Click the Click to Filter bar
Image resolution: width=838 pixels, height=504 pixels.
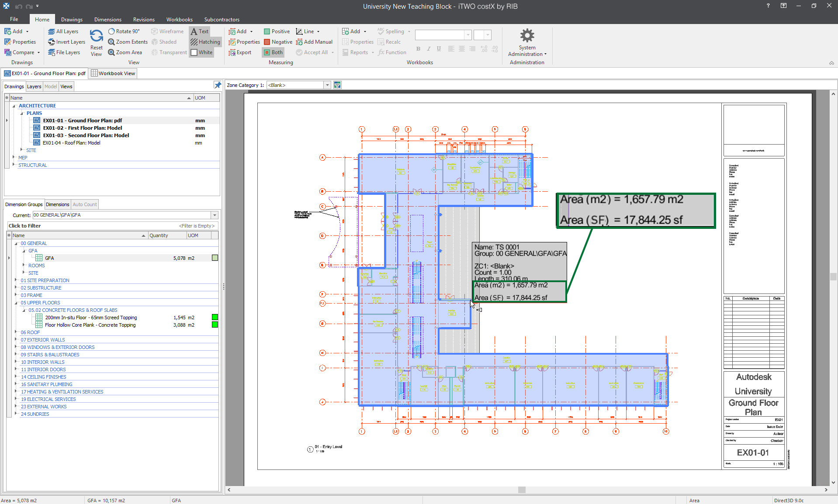[x=112, y=226]
